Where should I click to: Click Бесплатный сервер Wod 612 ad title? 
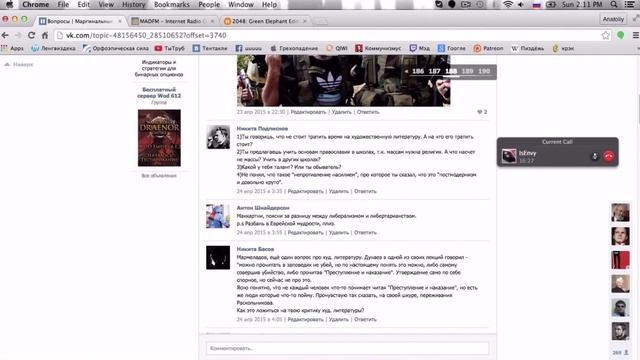click(x=159, y=93)
